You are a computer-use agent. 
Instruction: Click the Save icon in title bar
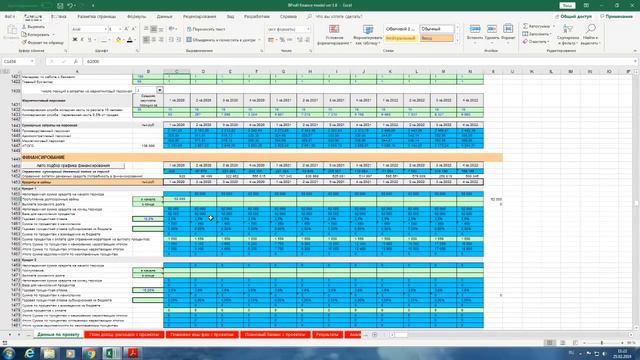pyautogui.click(x=60, y=6)
